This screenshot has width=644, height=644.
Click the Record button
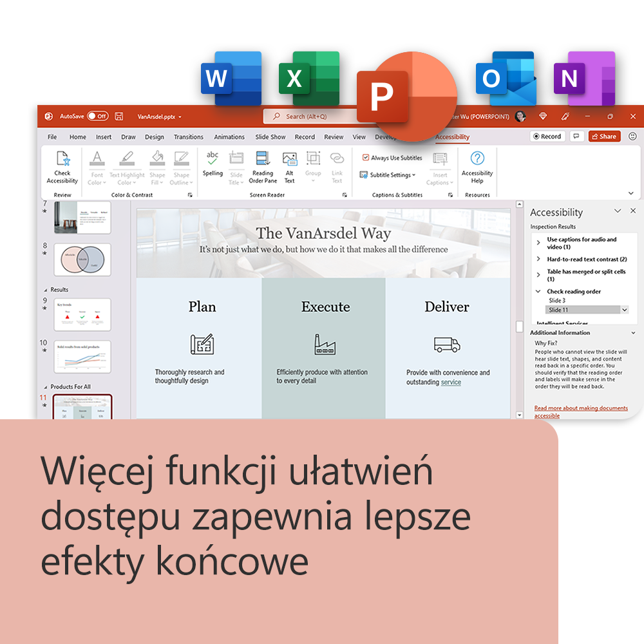(547, 137)
